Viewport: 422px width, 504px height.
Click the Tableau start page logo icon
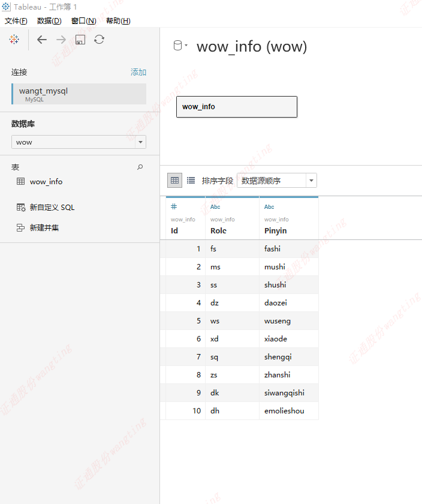[x=14, y=40]
